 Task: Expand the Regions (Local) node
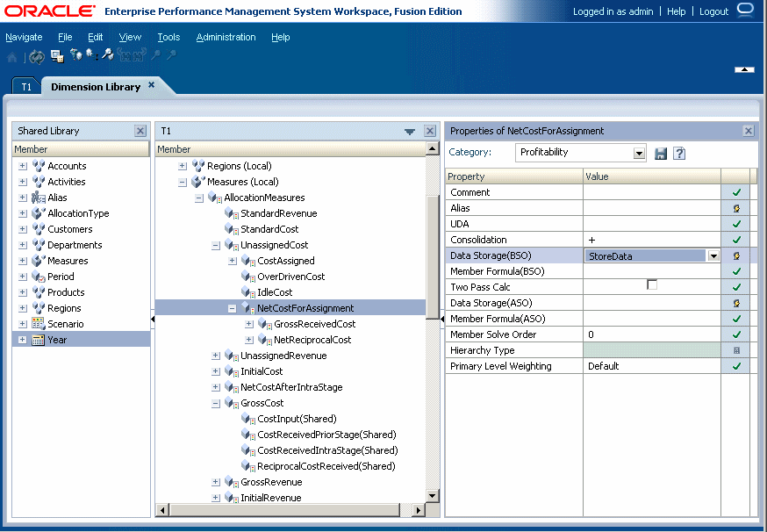[182, 166]
